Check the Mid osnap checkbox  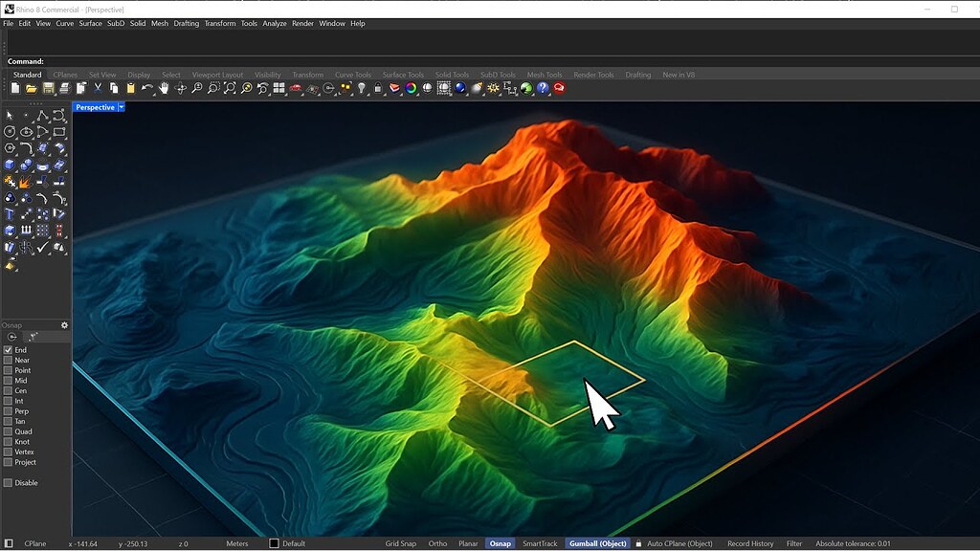7,380
